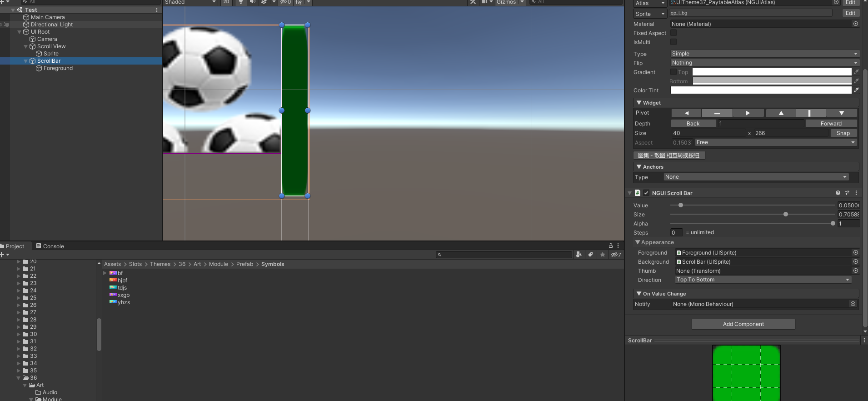Open NGUI Scroll Bar preset settings icon

[x=847, y=193]
